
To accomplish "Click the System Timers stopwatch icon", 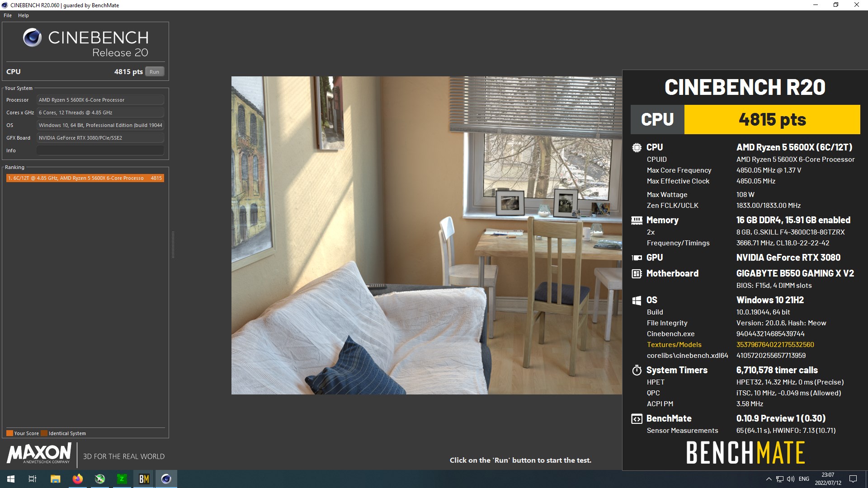I will tap(637, 370).
